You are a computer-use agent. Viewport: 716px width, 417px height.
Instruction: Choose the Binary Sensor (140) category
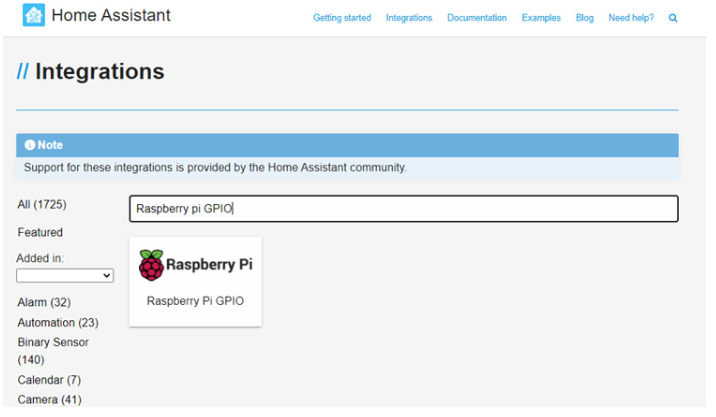tap(53, 350)
